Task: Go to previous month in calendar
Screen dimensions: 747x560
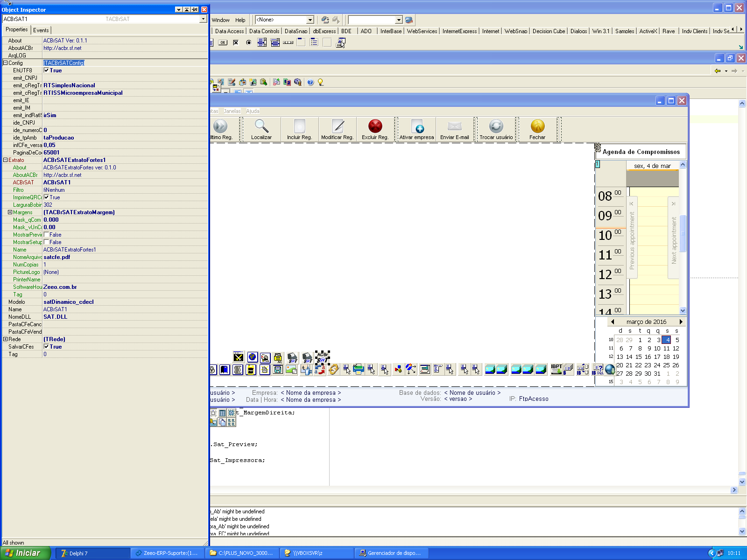Action: [613, 322]
